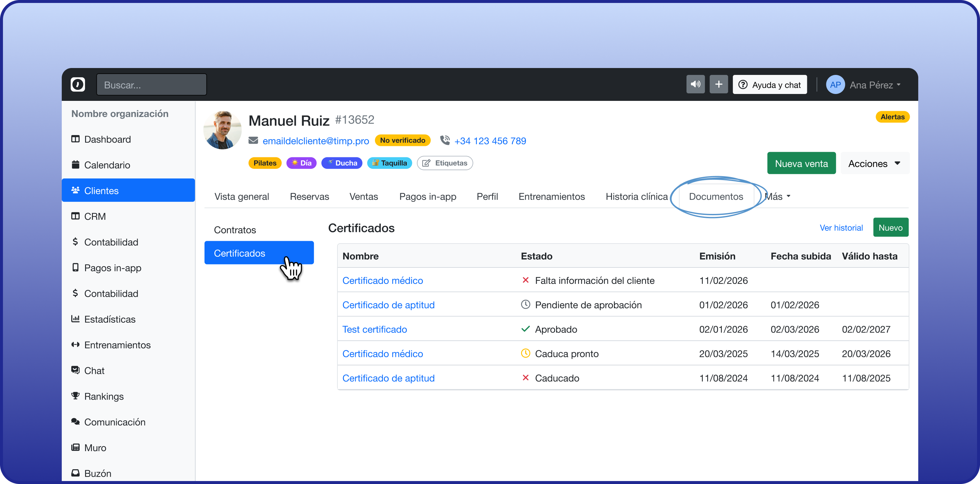Switch to the Historia clínica tab
Image resolution: width=980 pixels, height=484 pixels.
pos(637,196)
